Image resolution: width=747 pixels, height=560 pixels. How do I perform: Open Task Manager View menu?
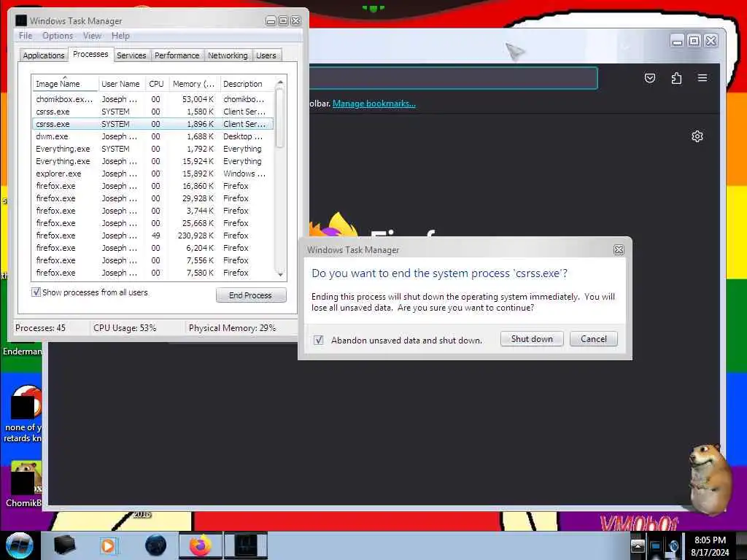92,36
